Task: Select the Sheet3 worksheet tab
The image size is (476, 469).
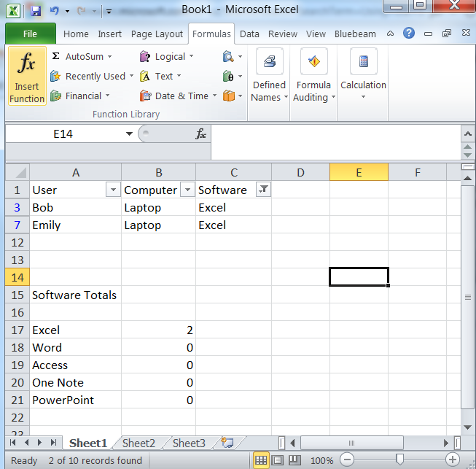Action: pos(189,443)
